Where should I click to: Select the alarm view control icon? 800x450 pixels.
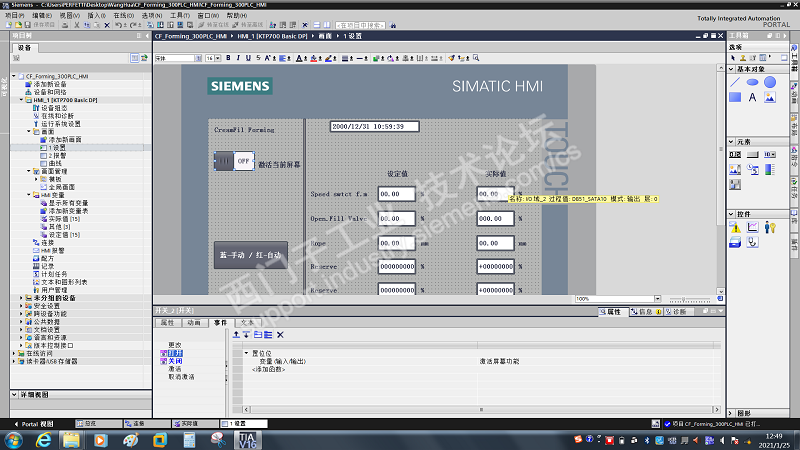pyautogui.click(x=735, y=228)
